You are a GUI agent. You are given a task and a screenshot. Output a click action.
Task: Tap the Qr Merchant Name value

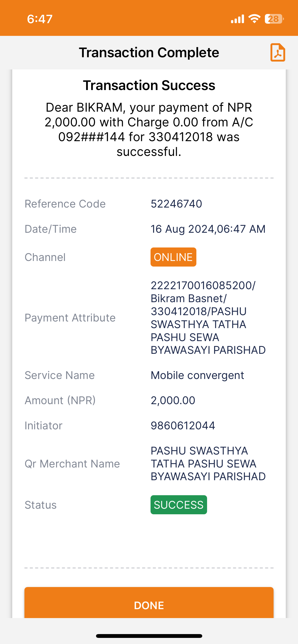tap(208, 463)
